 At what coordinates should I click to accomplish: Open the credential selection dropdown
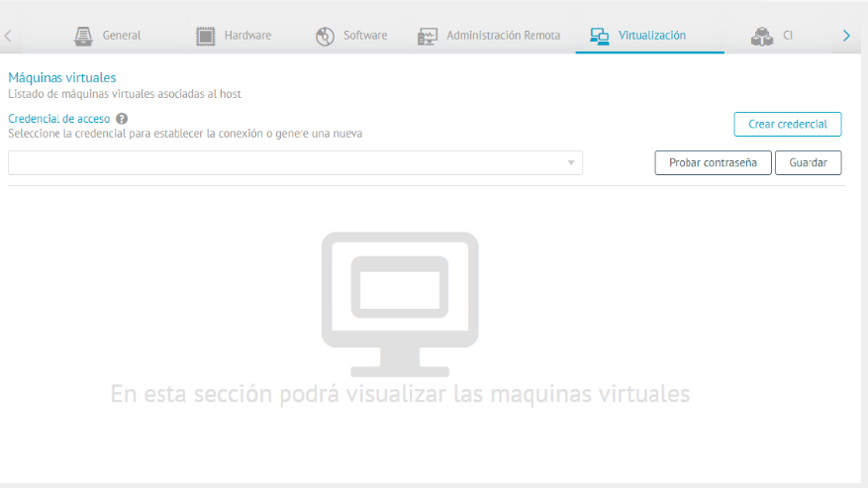[295, 163]
